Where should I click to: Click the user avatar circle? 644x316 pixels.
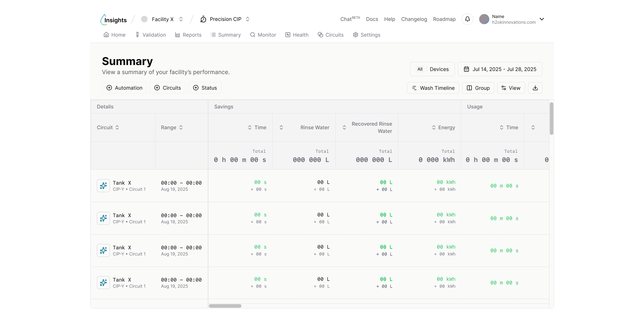[x=484, y=19]
